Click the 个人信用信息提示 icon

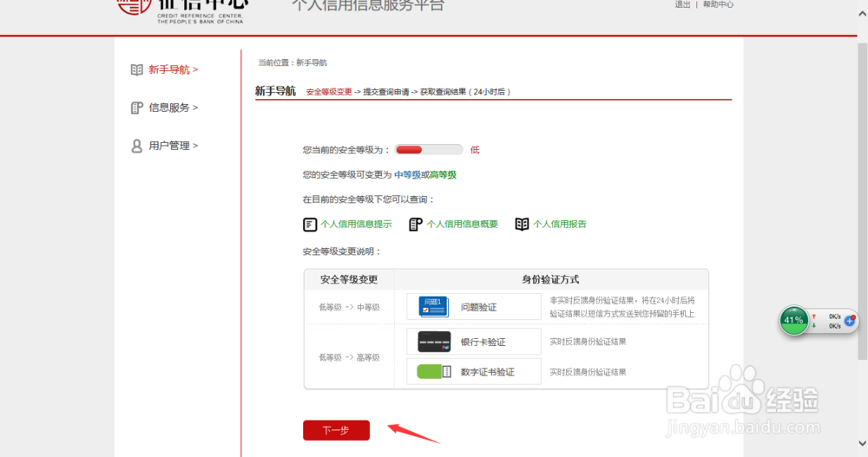(x=310, y=224)
